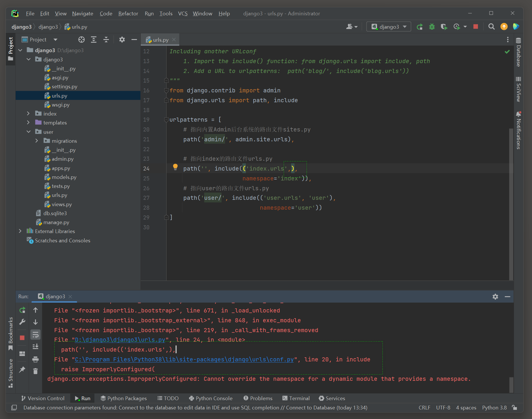The height and width of the screenshot is (419, 532).
Task: Click the green inspection checkmark
Action: tap(507, 52)
